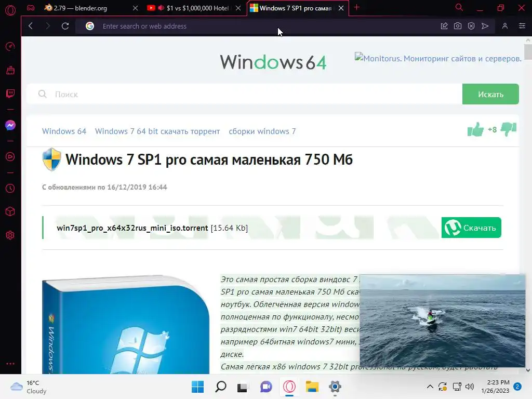Image resolution: width=532 pixels, height=399 pixels.
Task: Close the YouTube Hotel tab
Action: coord(238,8)
